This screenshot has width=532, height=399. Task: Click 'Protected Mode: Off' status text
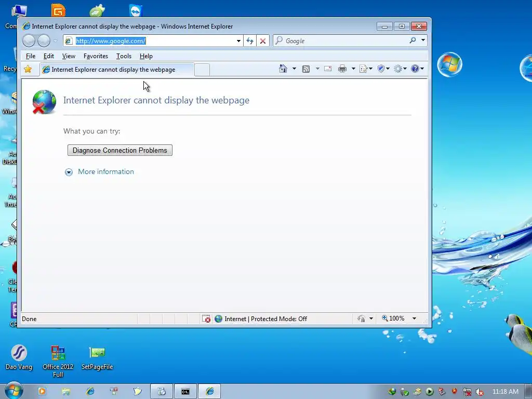(279, 319)
